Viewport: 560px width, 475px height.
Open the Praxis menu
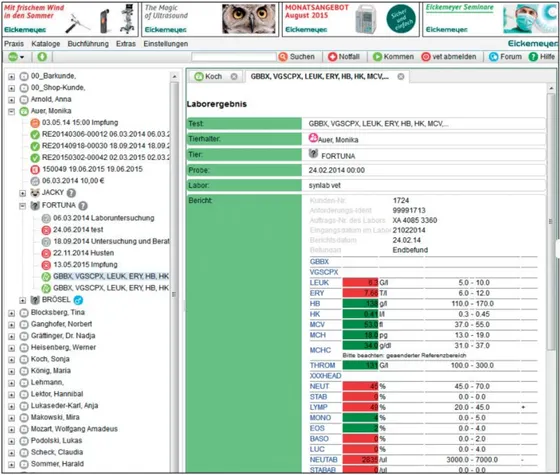14,44
